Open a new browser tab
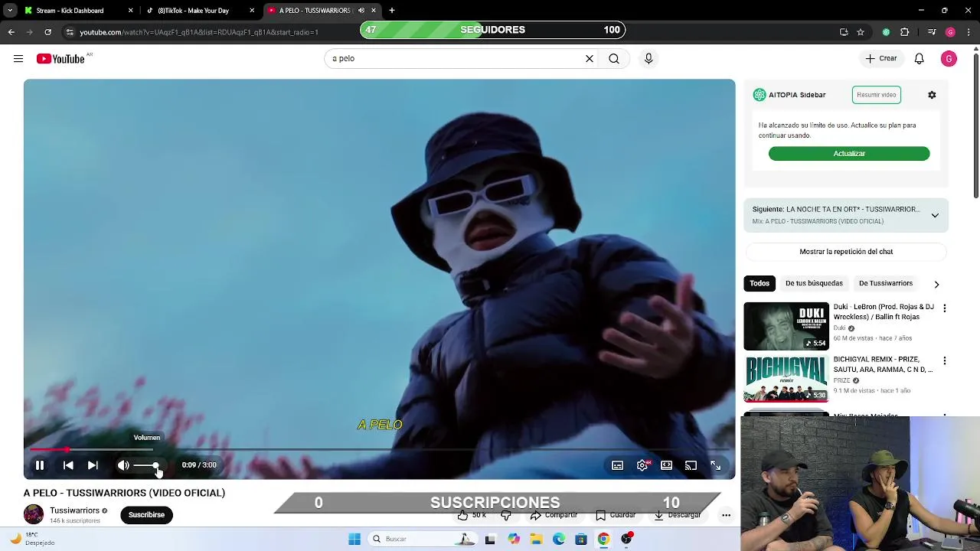The width and height of the screenshot is (980, 551). 392,11
